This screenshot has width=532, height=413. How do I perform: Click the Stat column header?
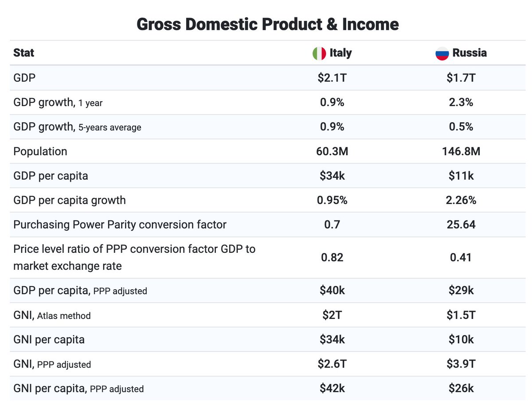[x=24, y=53]
